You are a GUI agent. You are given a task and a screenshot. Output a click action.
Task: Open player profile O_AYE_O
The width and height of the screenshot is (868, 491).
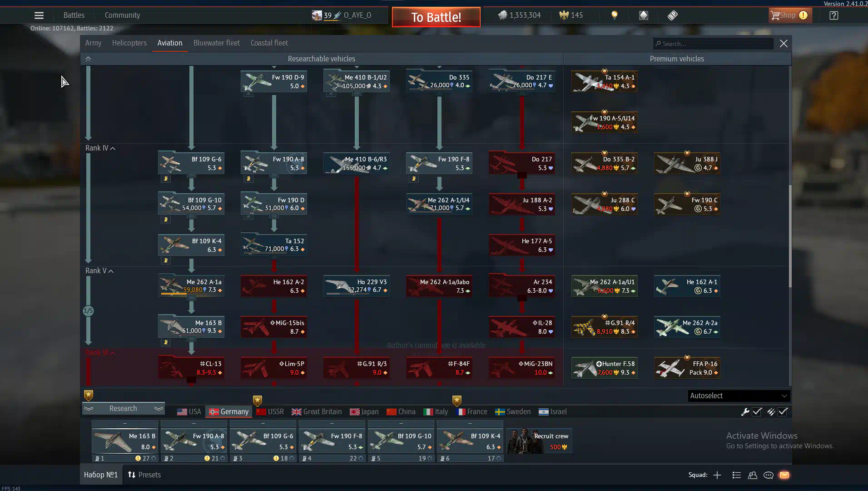coord(342,15)
